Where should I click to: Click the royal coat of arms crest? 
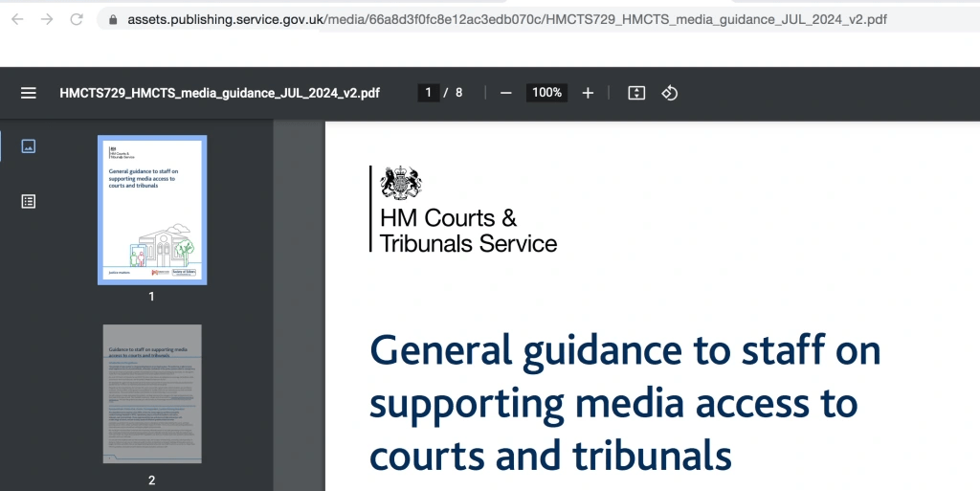pyautogui.click(x=401, y=182)
